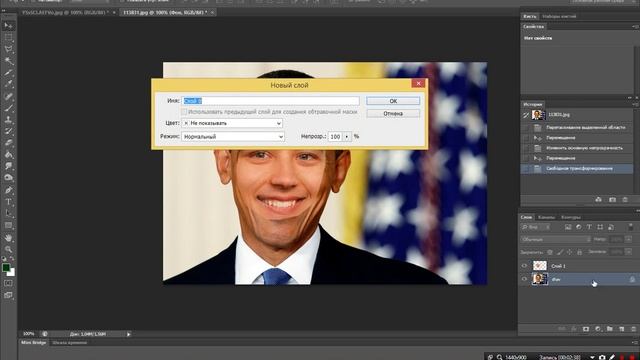
Task: Click OK in the Новый слой dialog
Action: [x=393, y=101]
